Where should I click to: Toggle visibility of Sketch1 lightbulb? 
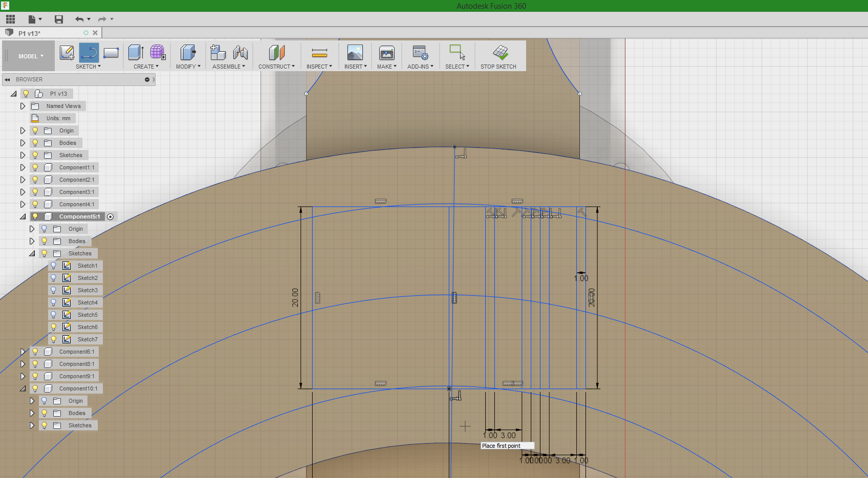tap(53, 266)
